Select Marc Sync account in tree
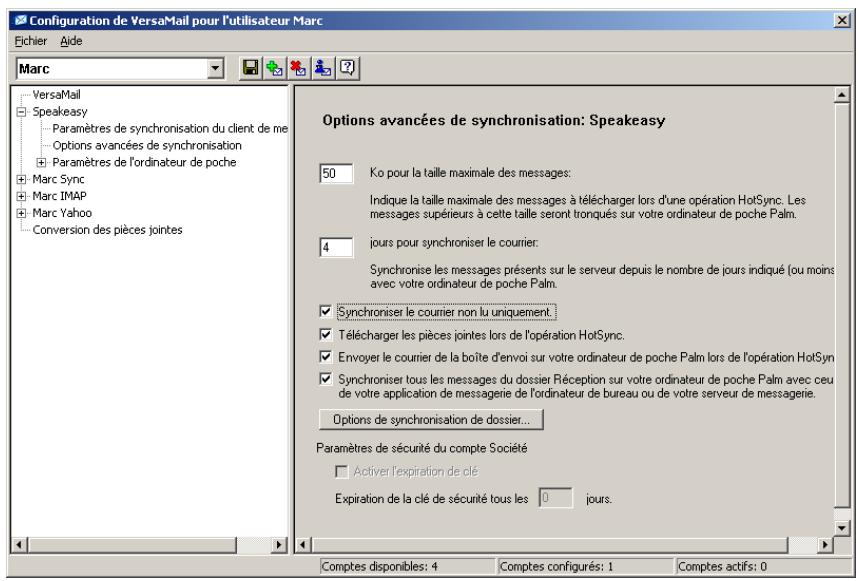The image size is (859, 581). pyautogui.click(x=58, y=180)
